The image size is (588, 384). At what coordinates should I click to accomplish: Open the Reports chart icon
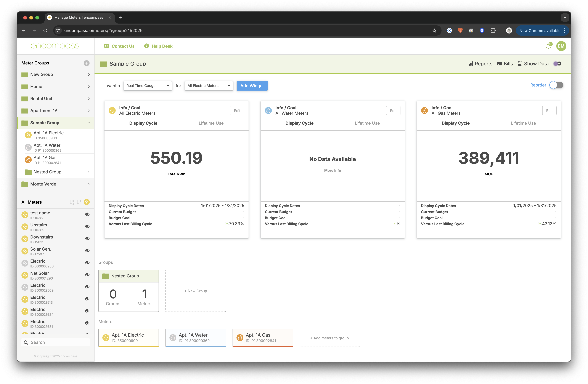click(471, 64)
